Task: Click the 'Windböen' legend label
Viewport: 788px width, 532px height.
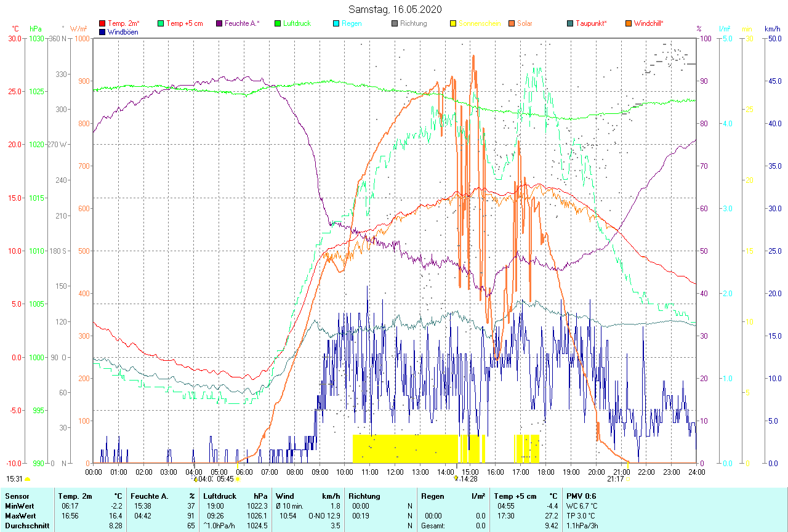Action: pos(123,31)
